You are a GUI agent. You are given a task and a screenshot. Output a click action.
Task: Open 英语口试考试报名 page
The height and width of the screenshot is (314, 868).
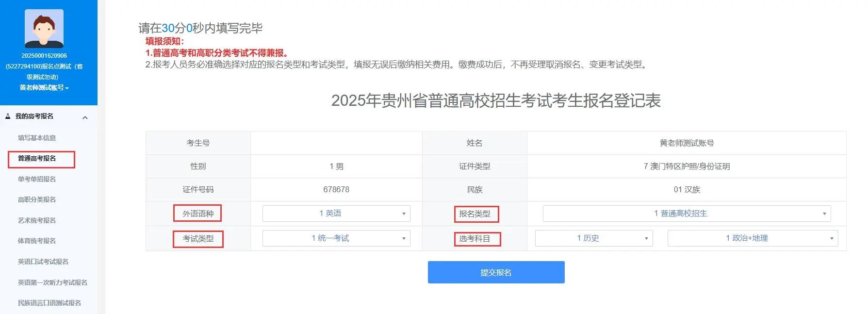click(x=43, y=262)
